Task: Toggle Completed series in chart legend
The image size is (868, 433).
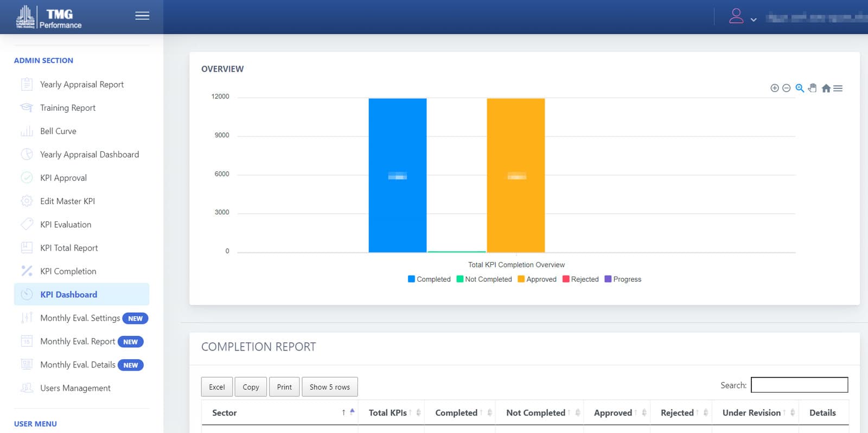Action: [429, 279]
